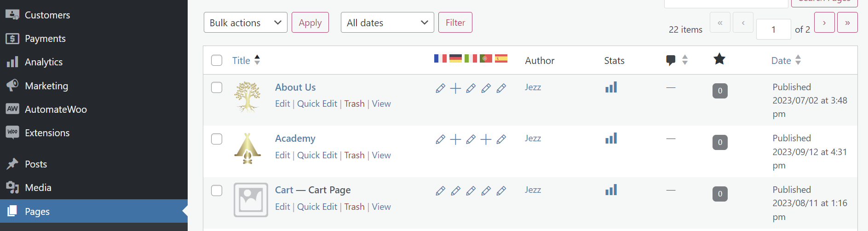Check the About Us row checkbox
The width and height of the screenshot is (868, 231).
pos(217,87)
